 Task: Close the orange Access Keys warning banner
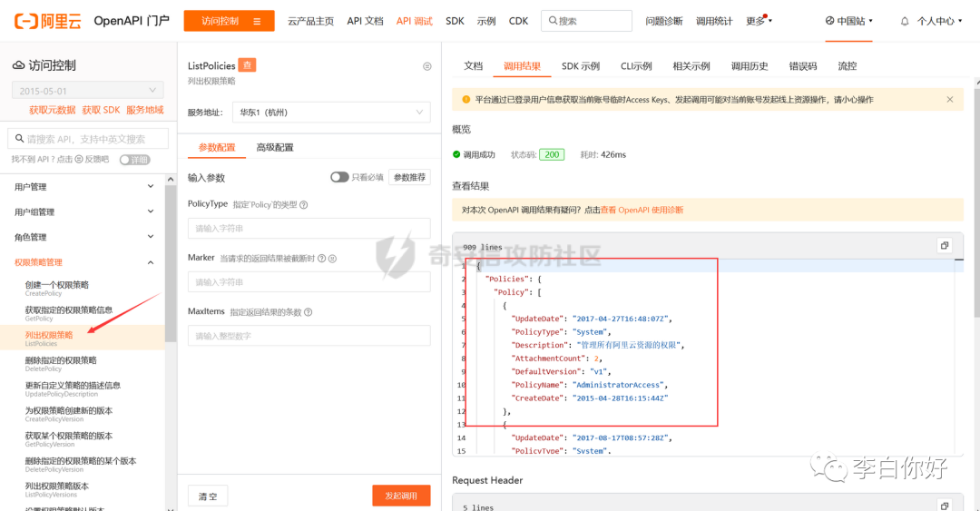pyautogui.click(x=949, y=100)
